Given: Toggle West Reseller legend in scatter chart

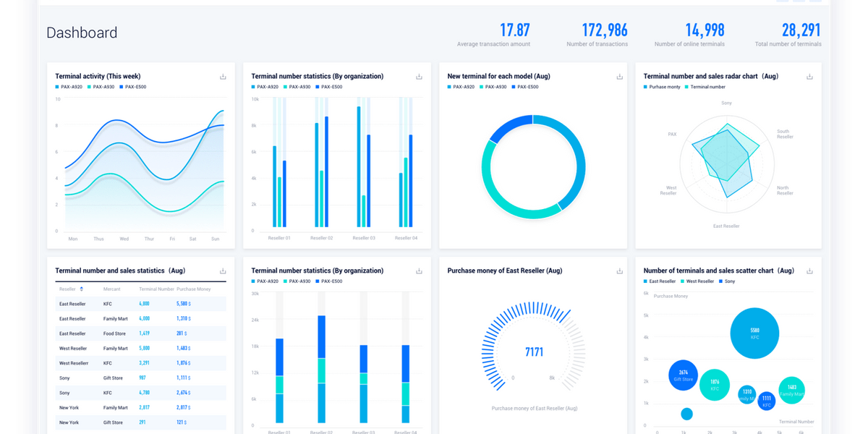Looking at the screenshot, I should pyautogui.click(x=697, y=281).
